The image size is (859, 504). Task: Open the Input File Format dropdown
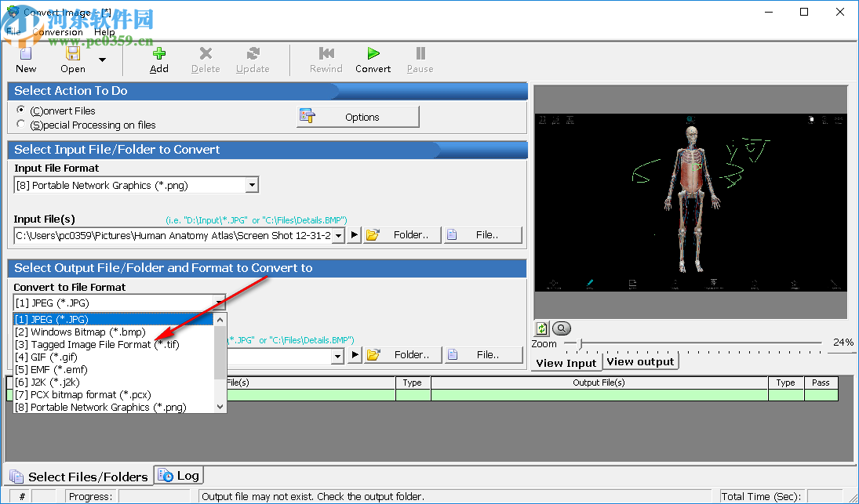pyautogui.click(x=253, y=184)
